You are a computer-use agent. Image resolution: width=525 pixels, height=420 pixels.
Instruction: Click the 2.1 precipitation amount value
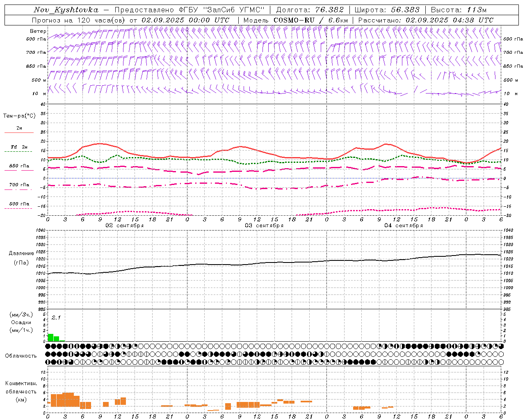click(x=56, y=318)
